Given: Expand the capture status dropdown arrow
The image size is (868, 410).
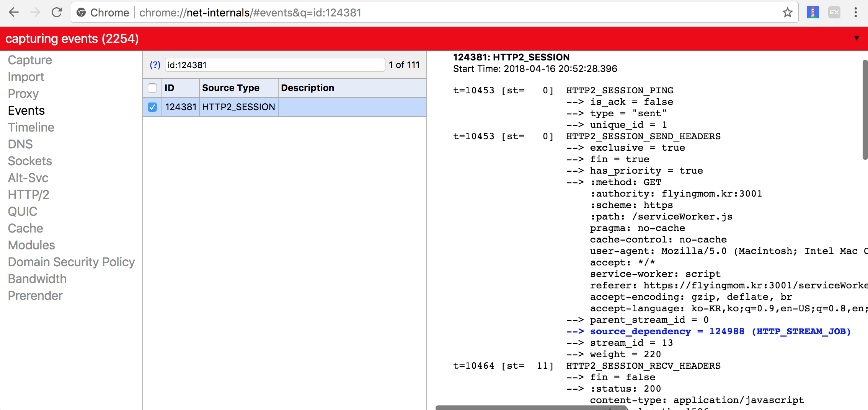Looking at the screenshot, I should [x=857, y=38].
